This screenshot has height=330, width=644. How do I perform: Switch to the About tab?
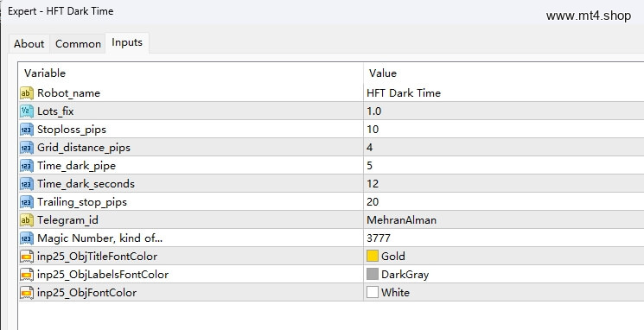tap(29, 43)
